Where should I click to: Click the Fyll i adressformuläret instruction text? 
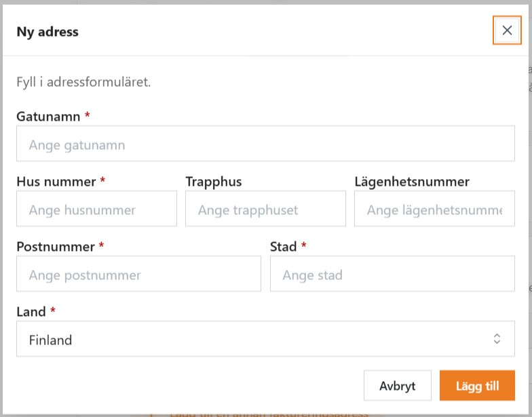(83, 82)
